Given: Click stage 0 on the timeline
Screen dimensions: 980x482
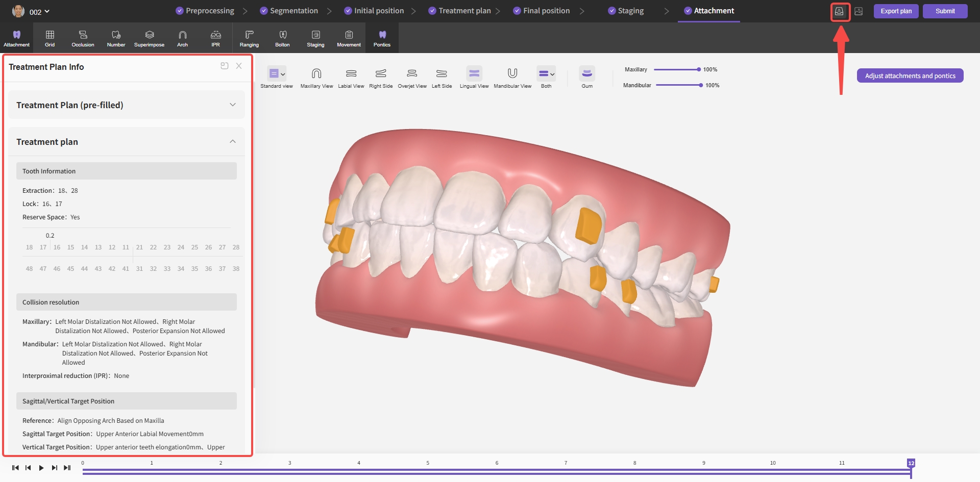Looking at the screenshot, I should [x=83, y=463].
